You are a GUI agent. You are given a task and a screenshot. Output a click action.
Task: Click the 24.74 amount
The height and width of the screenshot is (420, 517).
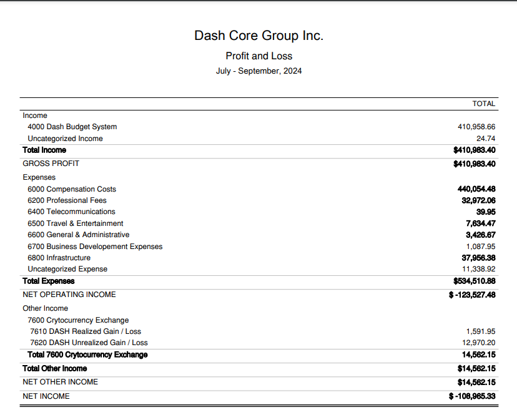tap(486, 139)
